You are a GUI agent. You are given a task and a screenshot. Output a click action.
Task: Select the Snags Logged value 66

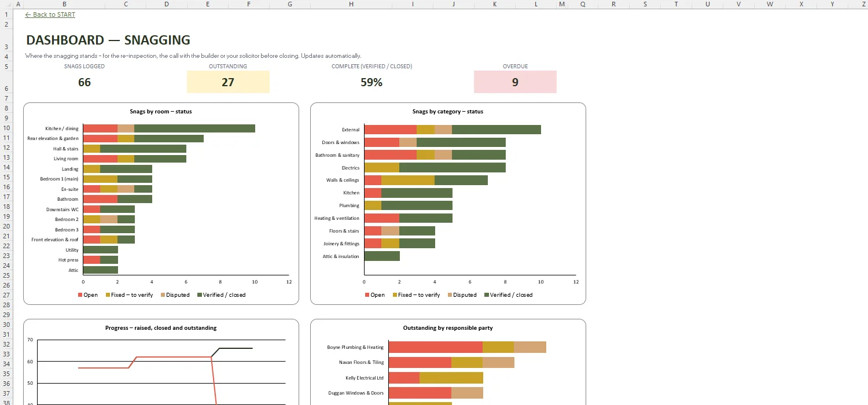[x=84, y=82]
